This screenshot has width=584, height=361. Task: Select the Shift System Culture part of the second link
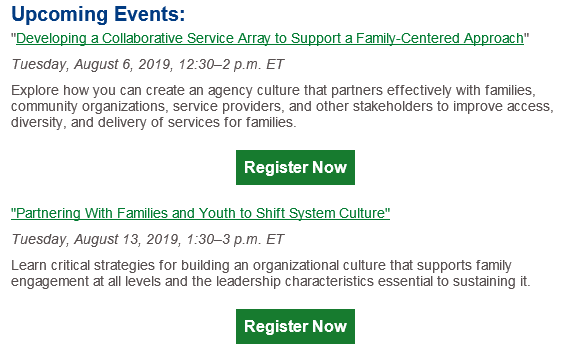323,213
